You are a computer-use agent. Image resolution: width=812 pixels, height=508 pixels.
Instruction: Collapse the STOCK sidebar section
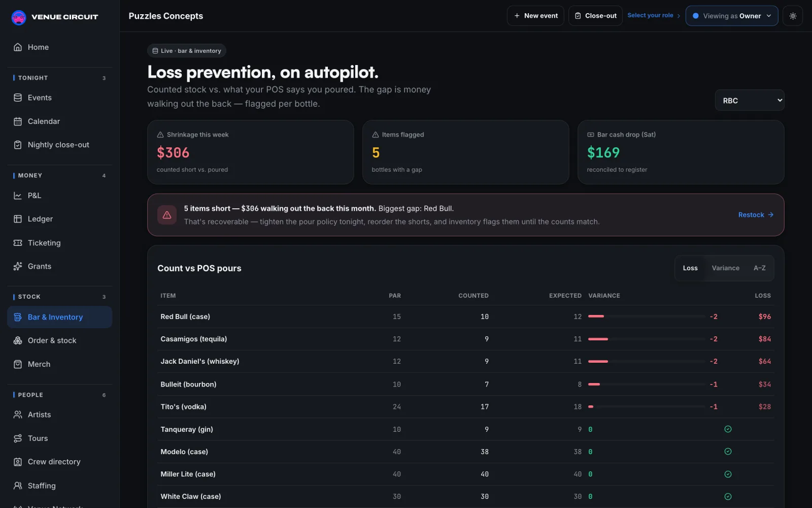click(x=60, y=297)
